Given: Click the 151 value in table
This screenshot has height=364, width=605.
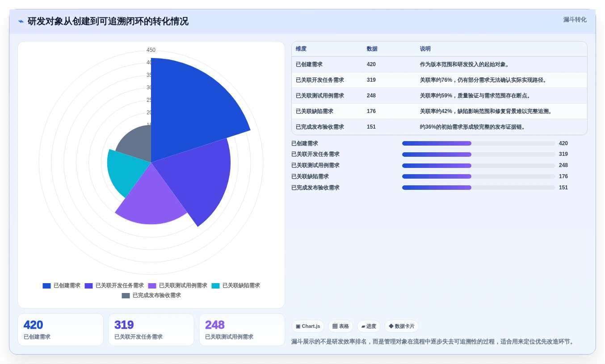Looking at the screenshot, I should 371,127.
